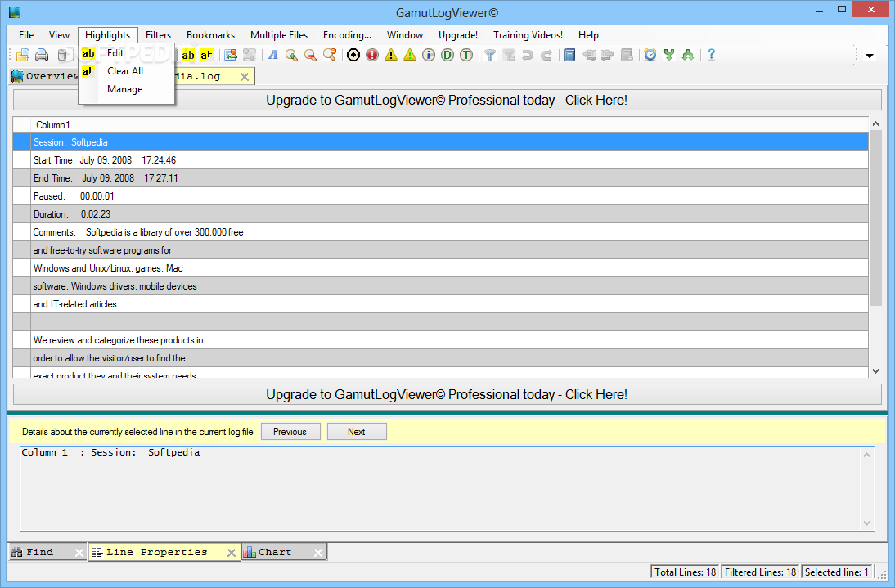Click the yellow triangle with green mark
The height and width of the screenshot is (588, 895).
[410, 55]
